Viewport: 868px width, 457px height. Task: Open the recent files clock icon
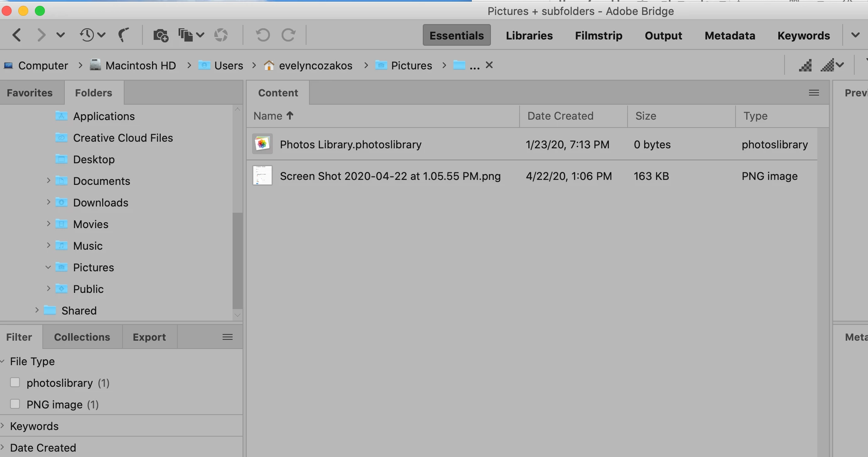click(87, 35)
